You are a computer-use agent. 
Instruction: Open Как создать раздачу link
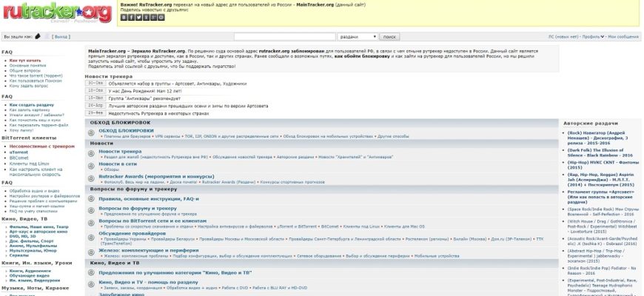pyautogui.click(x=32, y=105)
